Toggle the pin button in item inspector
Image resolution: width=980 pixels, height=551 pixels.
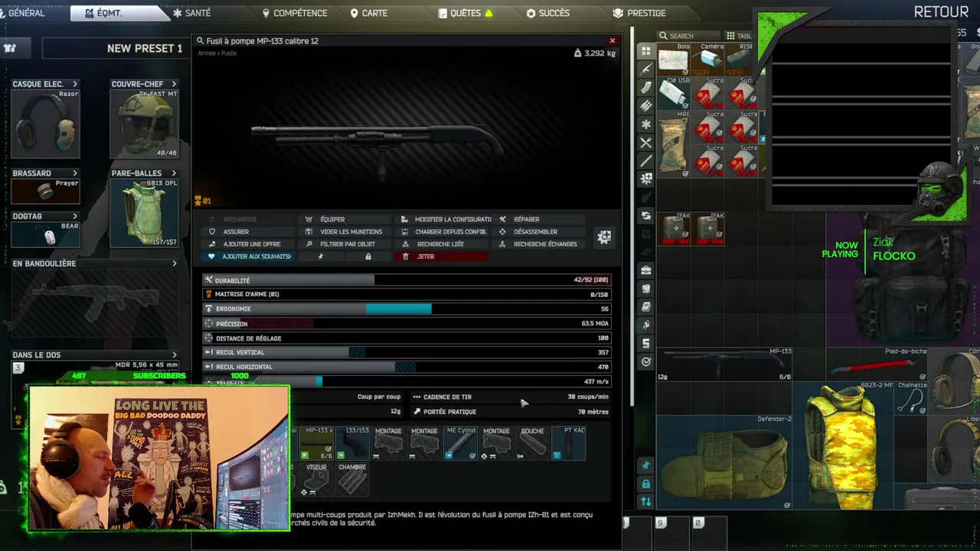click(x=321, y=256)
